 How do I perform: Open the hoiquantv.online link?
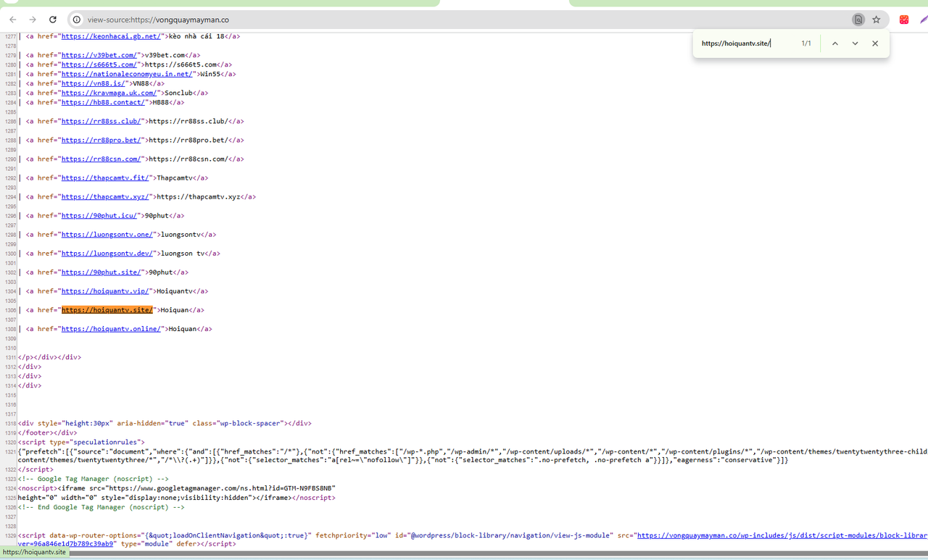111,328
